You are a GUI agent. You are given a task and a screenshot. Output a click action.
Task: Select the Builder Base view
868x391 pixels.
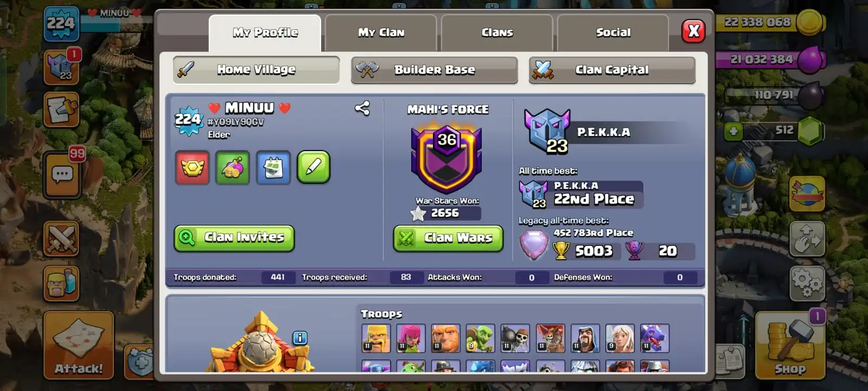tap(435, 70)
